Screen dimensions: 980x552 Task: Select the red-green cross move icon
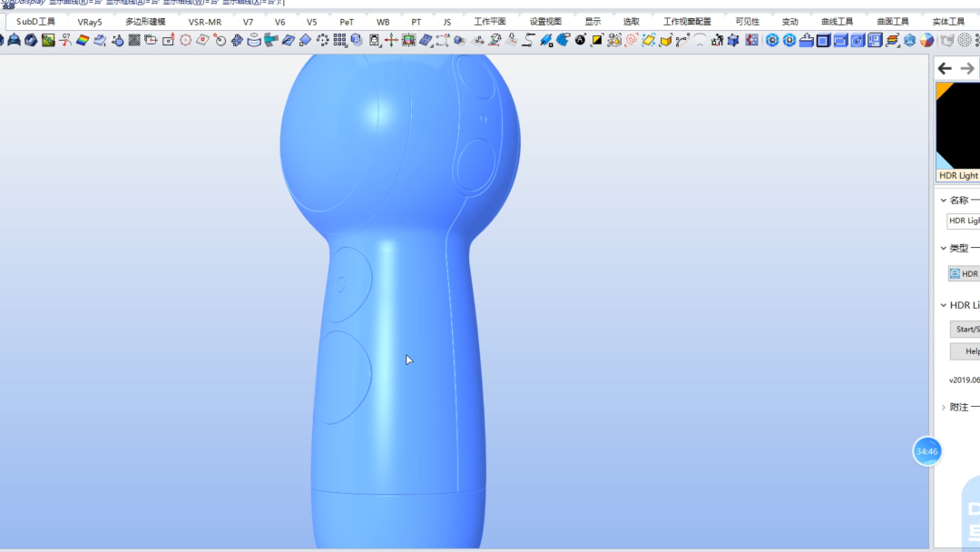click(390, 41)
